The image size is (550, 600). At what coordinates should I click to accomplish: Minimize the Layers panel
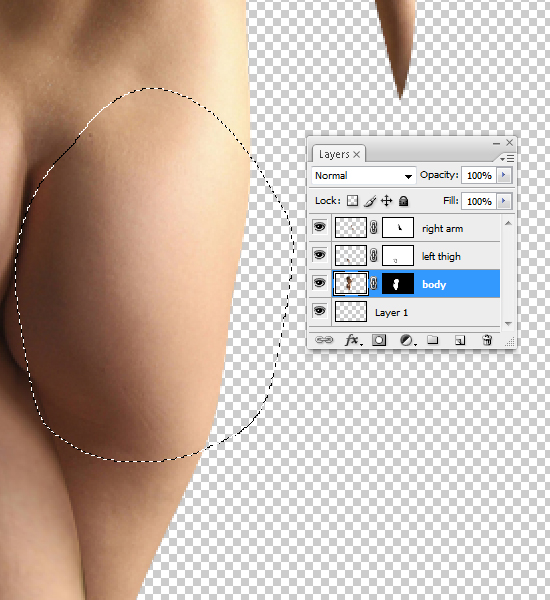496,143
